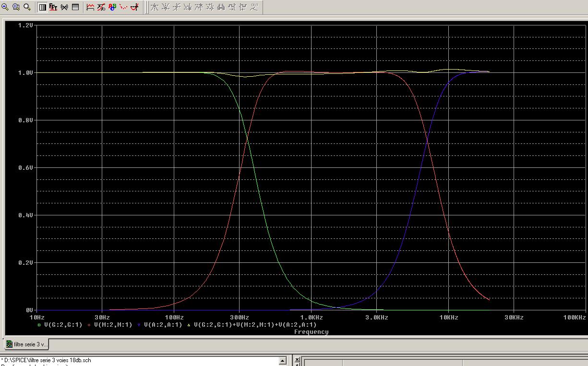Close the output pane with X button
The image size is (588, 366).
(x=297, y=359)
